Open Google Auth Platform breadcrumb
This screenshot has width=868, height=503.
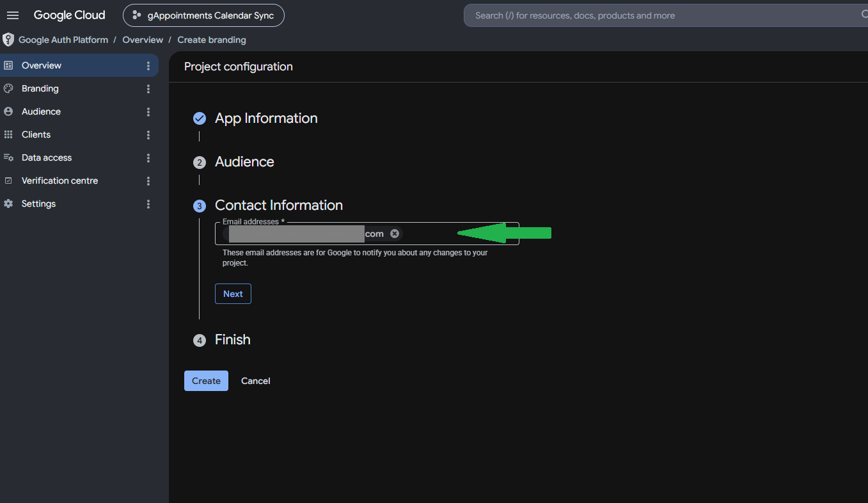[x=63, y=40]
